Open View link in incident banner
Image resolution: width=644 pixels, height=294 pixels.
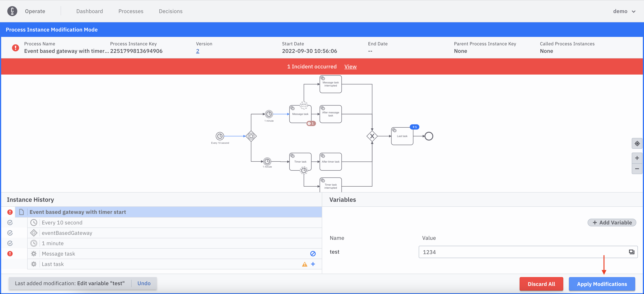click(350, 67)
